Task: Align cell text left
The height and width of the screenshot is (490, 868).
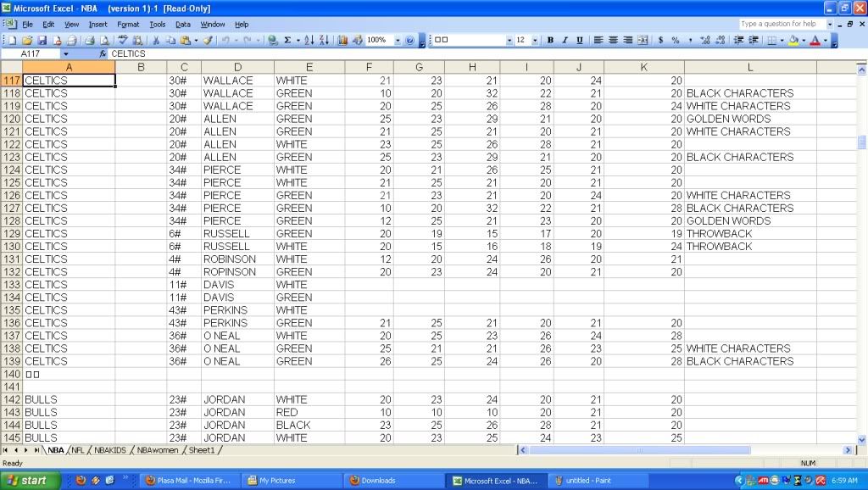Action: click(x=598, y=40)
